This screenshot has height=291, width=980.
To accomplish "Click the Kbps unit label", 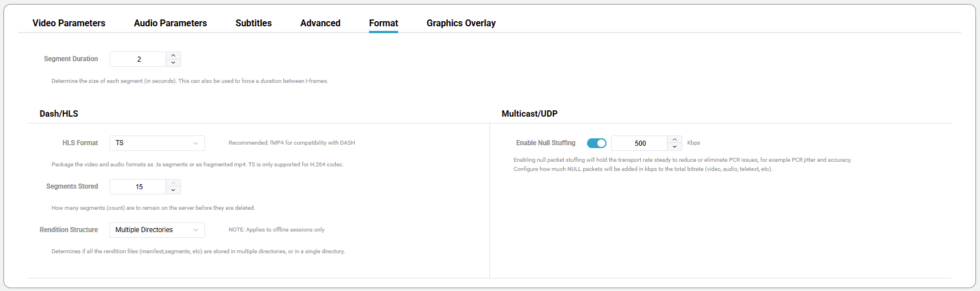I will click(693, 143).
